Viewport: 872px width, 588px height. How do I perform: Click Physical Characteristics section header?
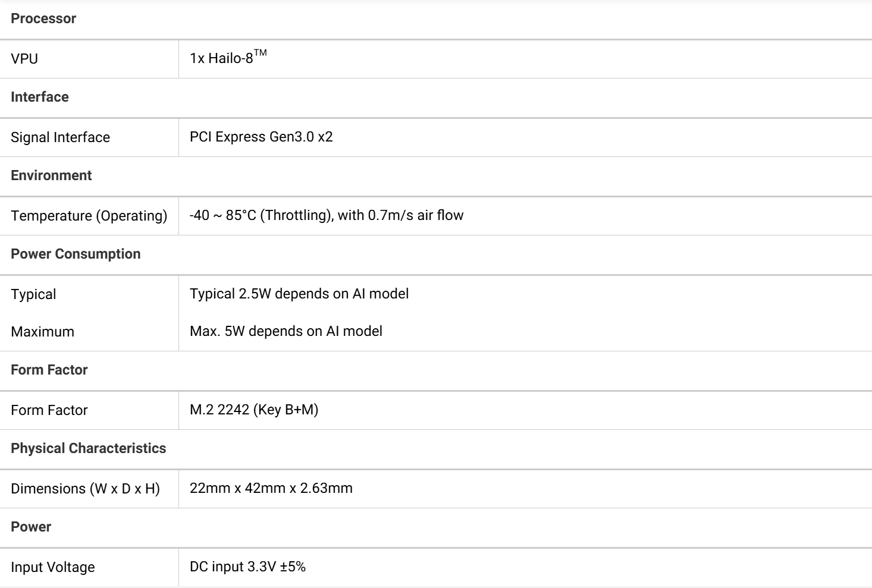click(88, 448)
